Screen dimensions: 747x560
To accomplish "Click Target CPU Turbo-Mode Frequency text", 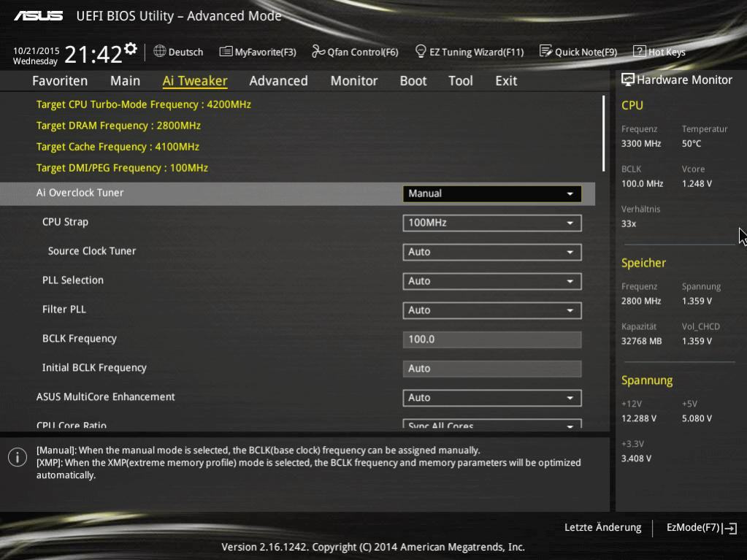I will (x=144, y=104).
